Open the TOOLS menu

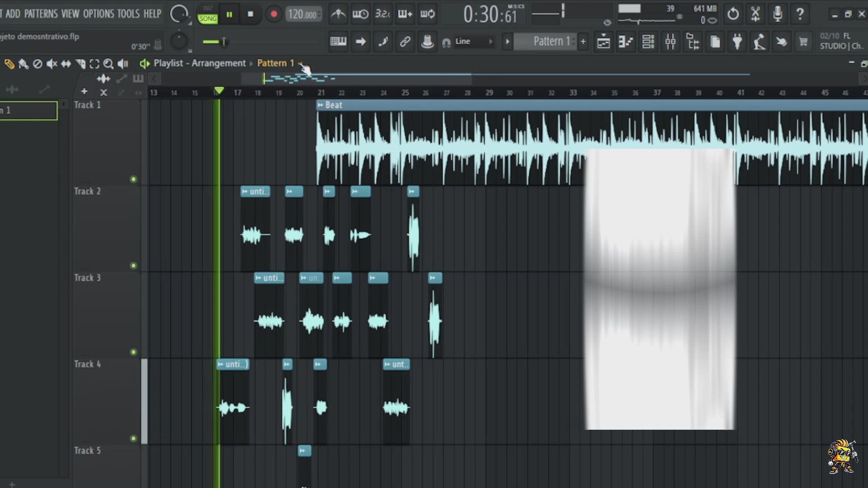pos(128,14)
